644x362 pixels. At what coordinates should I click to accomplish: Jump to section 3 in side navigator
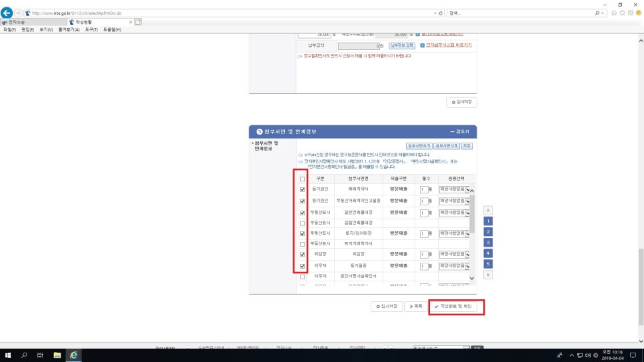point(488,243)
